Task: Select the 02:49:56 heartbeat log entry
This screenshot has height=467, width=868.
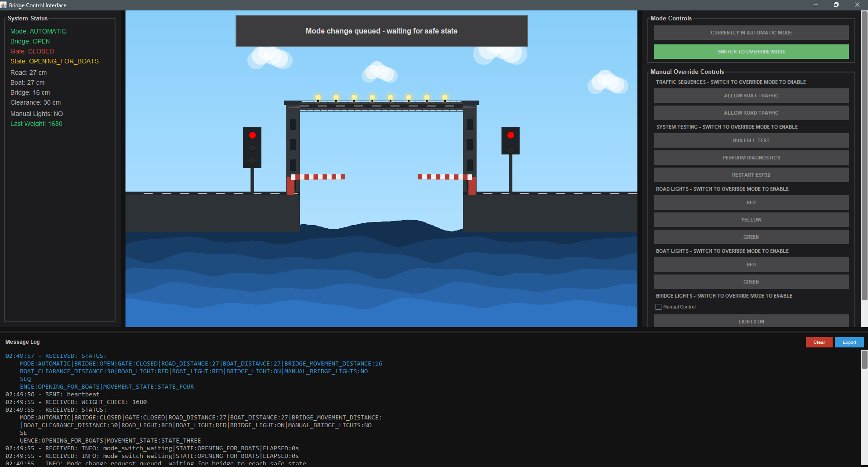Action: coord(52,394)
